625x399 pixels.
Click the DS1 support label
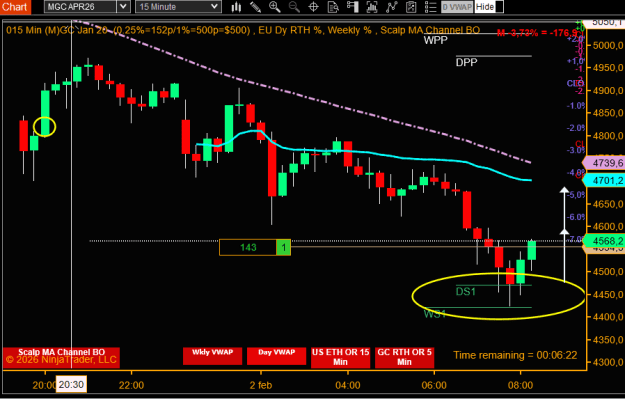tap(466, 292)
